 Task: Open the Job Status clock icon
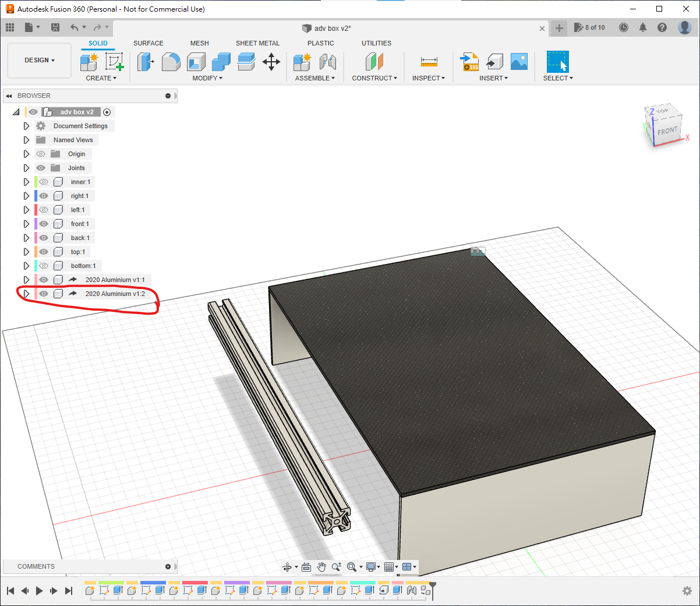tap(624, 27)
